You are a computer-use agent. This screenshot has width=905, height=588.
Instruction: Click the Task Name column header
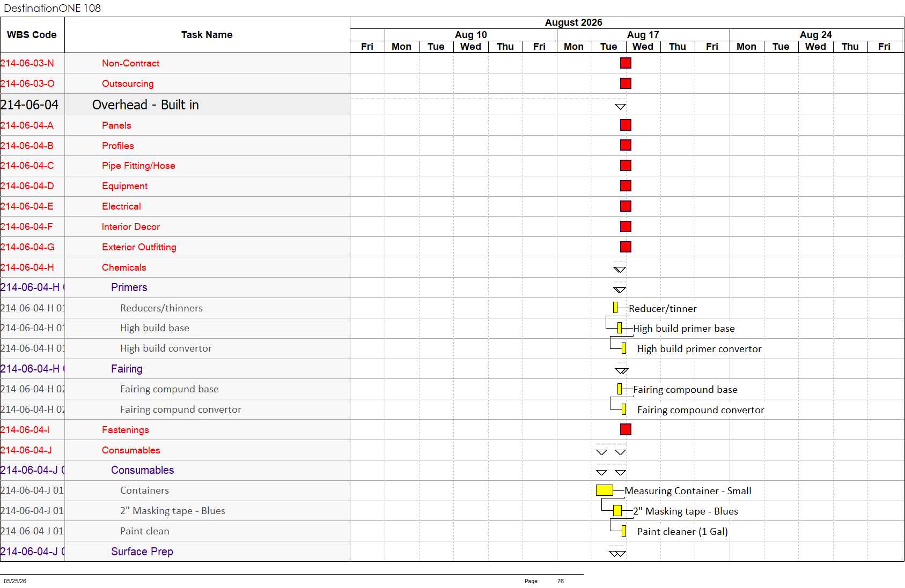[207, 35]
